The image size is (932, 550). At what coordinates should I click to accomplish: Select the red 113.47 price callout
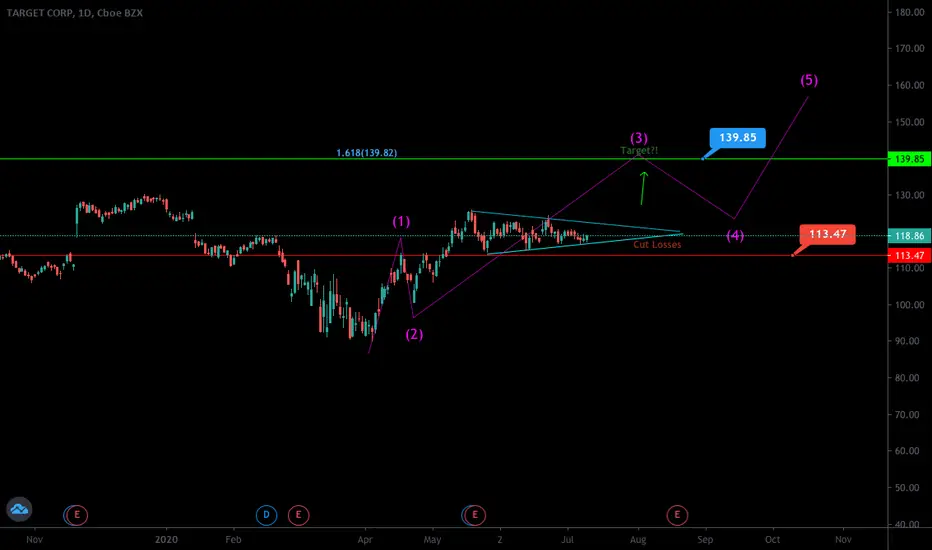(x=827, y=234)
